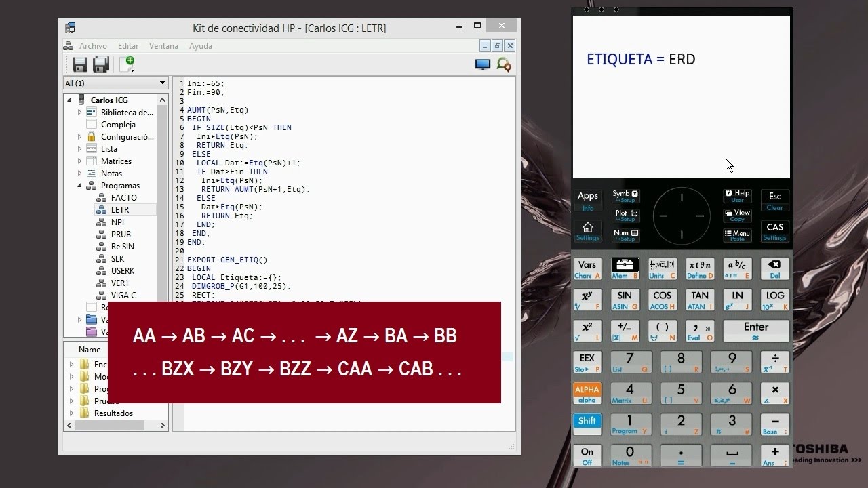The width and height of the screenshot is (868, 488).
Task: Click the Name column header
Action: [x=89, y=350]
